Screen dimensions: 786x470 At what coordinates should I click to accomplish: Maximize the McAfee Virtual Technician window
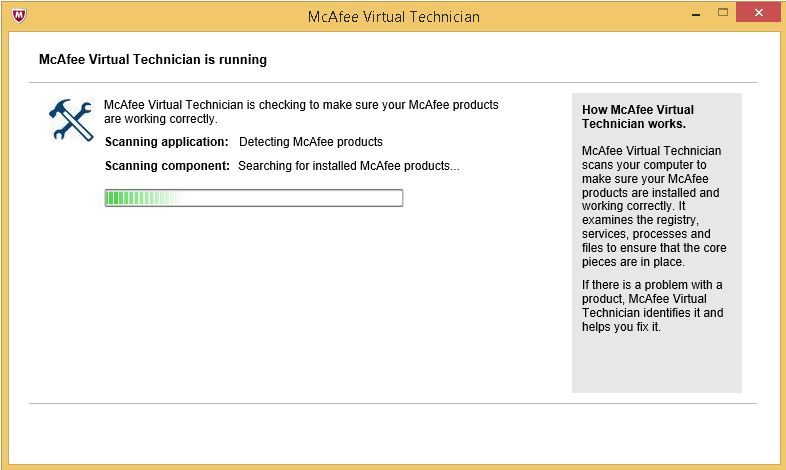pos(722,13)
